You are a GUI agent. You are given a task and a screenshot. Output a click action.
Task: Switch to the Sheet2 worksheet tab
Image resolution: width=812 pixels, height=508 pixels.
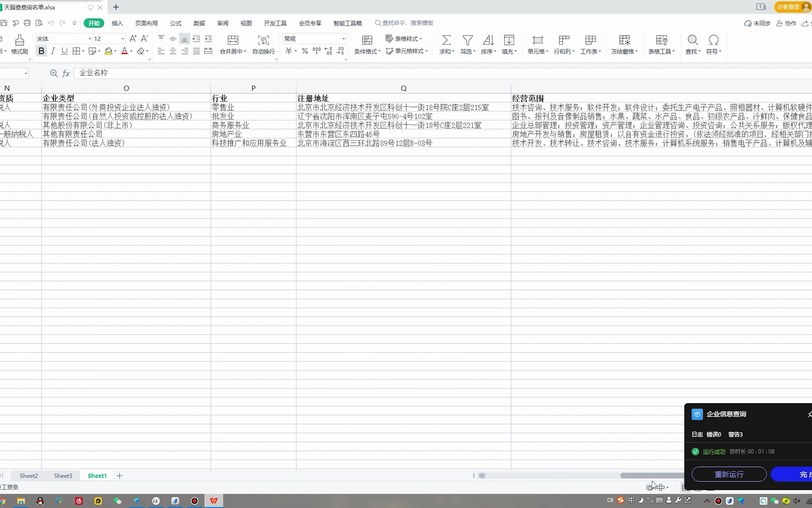(x=29, y=476)
